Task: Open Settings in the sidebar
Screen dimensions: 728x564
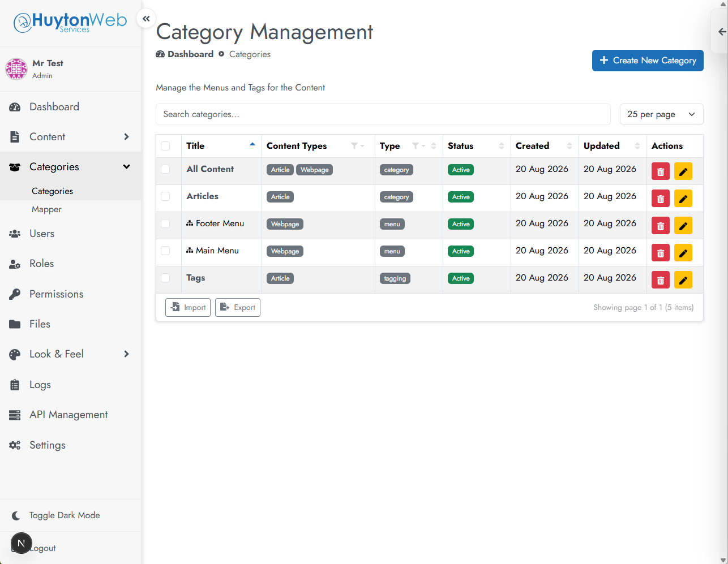Action: pos(71,445)
